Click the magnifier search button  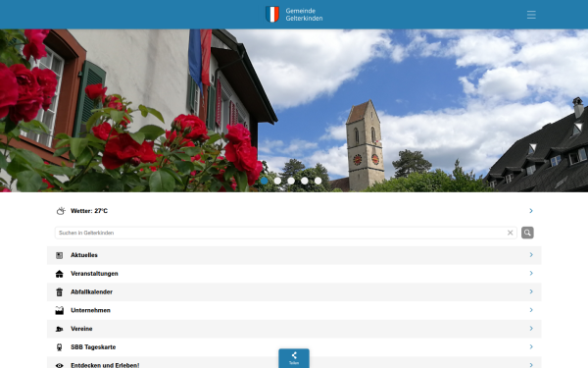point(527,233)
